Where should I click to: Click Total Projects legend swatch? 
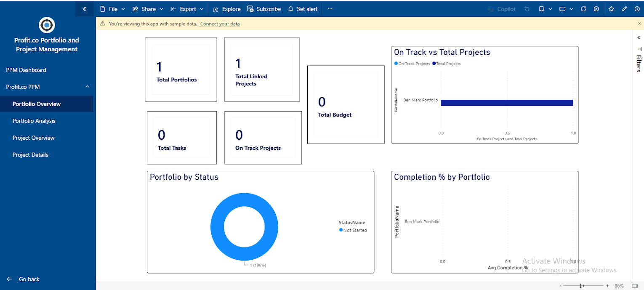434,64
